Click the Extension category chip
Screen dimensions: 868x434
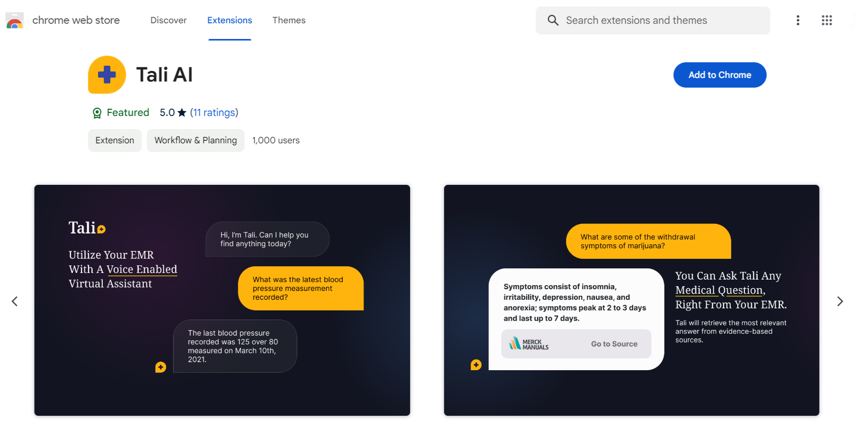click(x=115, y=140)
